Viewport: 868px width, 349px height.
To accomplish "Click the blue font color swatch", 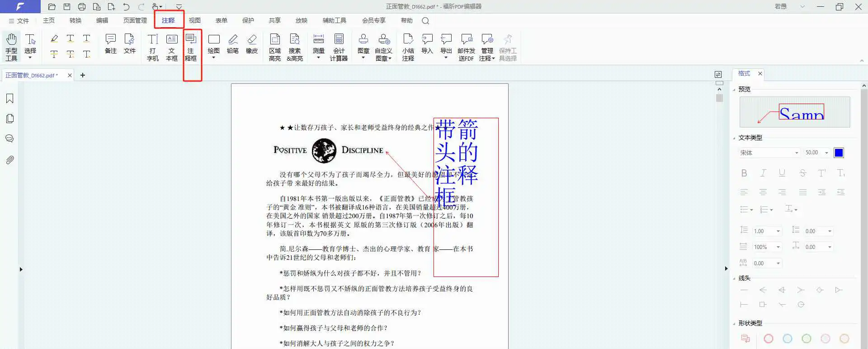I will [x=839, y=153].
